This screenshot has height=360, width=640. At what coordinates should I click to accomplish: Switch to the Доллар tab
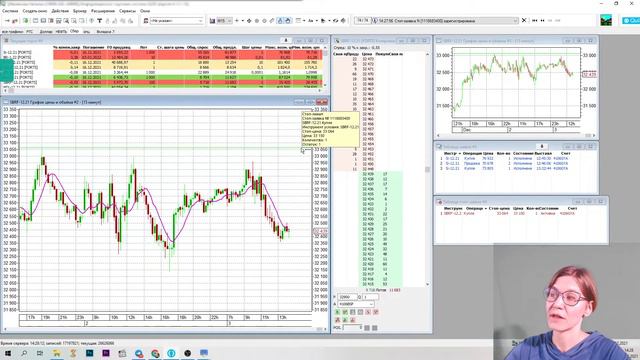point(46,31)
